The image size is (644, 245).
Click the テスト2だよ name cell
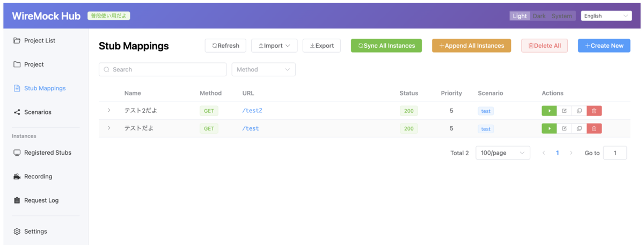point(141,111)
